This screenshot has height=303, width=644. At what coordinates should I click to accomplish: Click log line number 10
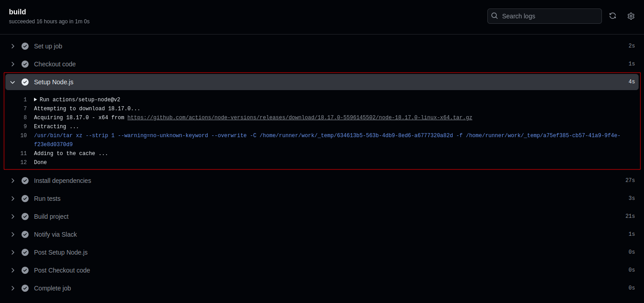click(24, 135)
